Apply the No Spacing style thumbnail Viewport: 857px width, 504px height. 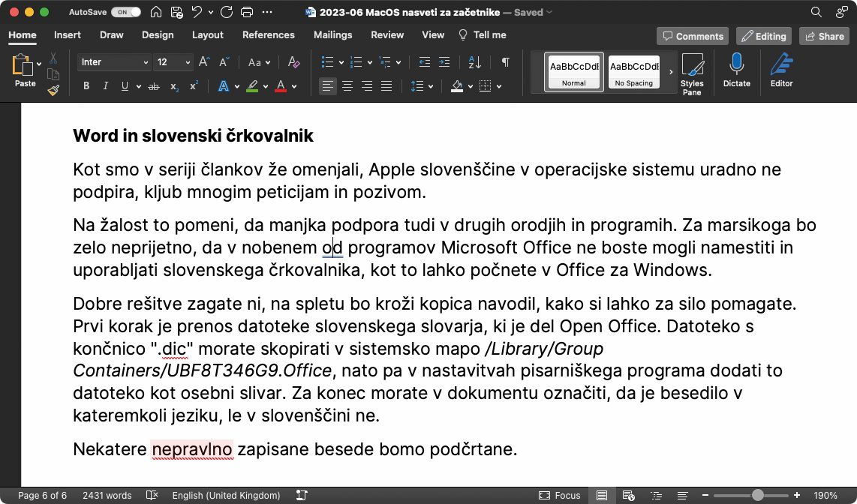pyautogui.click(x=634, y=71)
